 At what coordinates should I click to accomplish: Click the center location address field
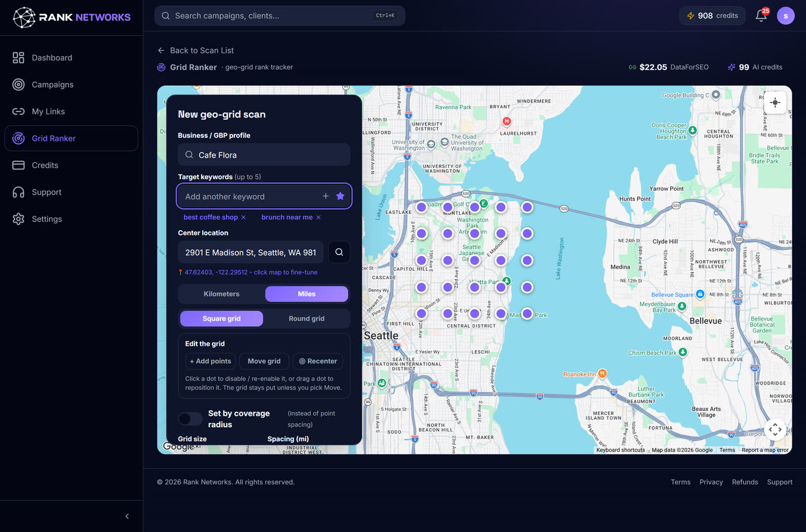click(250, 252)
